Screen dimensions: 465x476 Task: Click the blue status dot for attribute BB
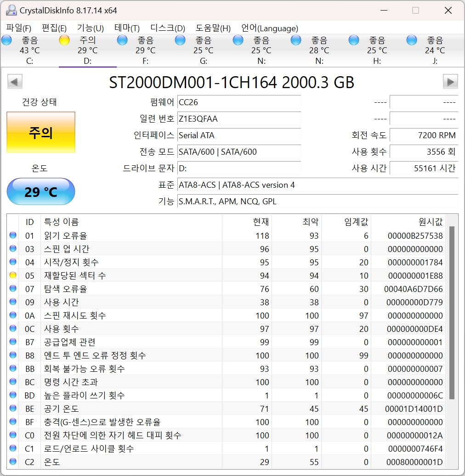pyautogui.click(x=13, y=368)
